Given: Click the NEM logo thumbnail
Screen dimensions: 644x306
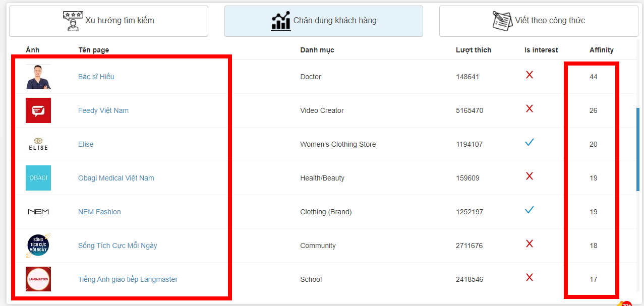Looking at the screenshot, I should (x=38, y=212).
